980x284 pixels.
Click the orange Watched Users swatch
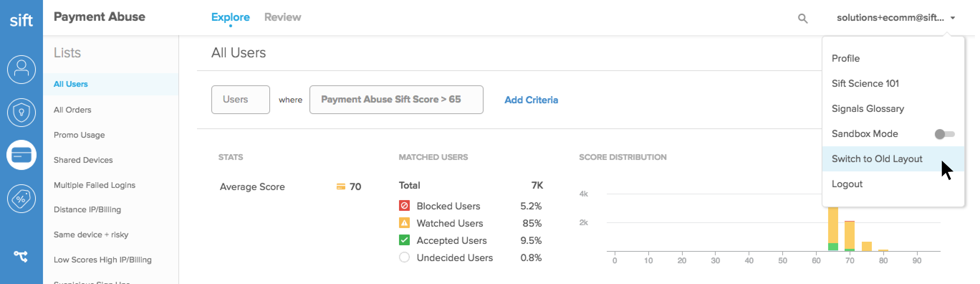click(404, 223)
